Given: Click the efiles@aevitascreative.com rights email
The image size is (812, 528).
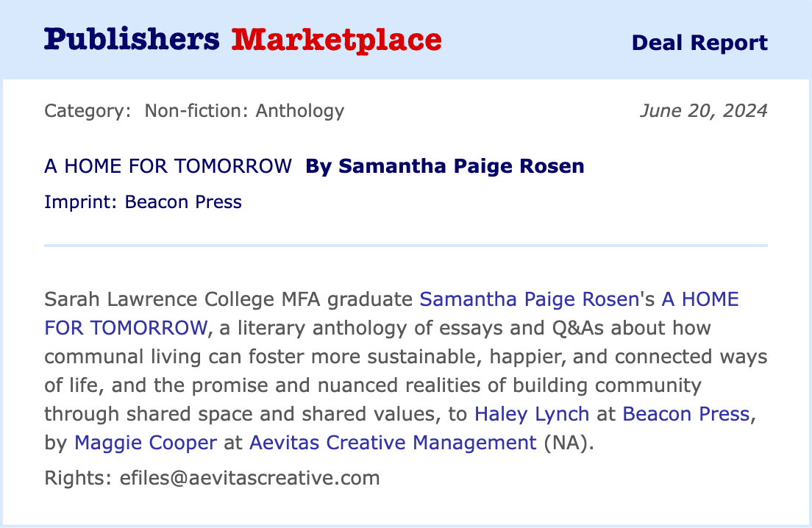Looking at the screenshot, I should tap(250, 478).
